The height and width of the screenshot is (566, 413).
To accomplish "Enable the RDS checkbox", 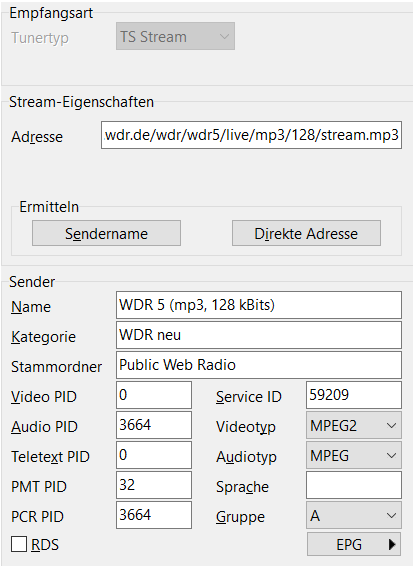I will (x=19, y=544).
